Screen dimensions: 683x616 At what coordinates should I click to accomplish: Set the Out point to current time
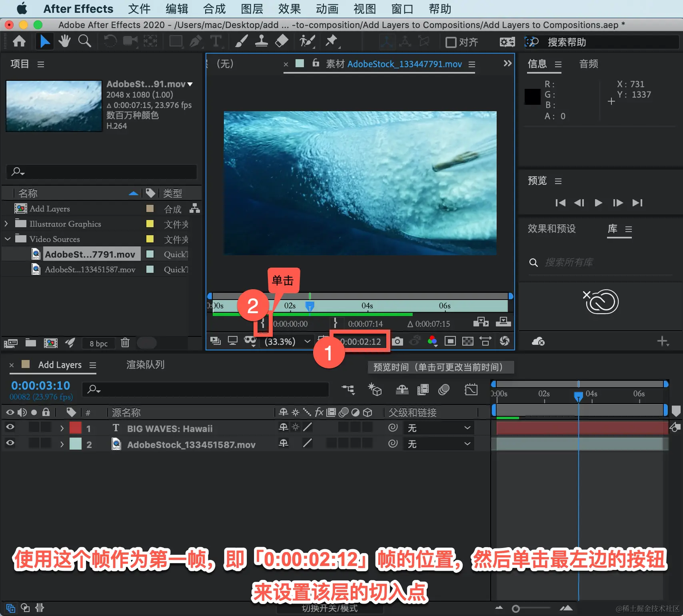click(x=336, y=323)
